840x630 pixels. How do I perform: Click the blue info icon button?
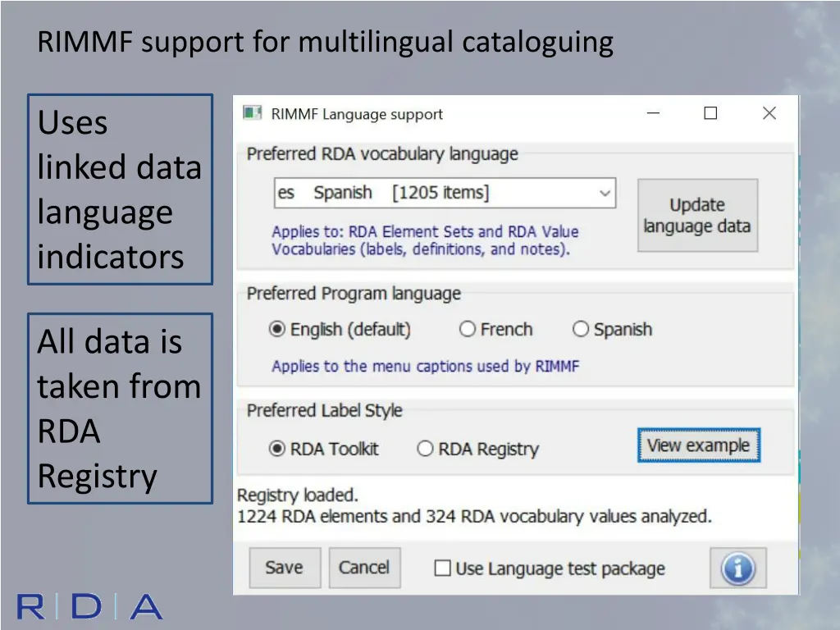pos(737,568)
